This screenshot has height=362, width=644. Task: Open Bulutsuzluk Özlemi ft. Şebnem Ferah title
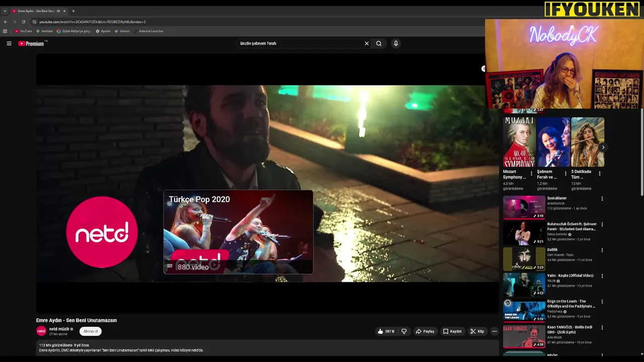(x=572, y=226)
